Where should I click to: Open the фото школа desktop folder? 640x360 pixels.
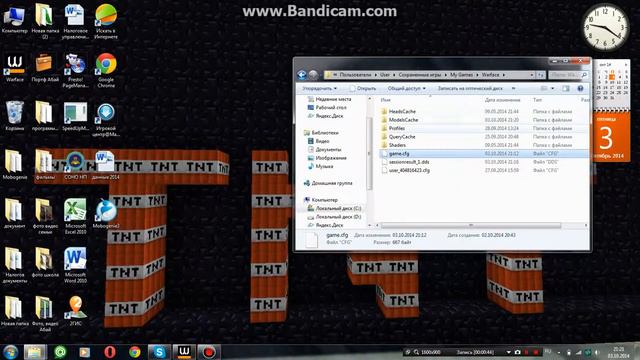(x=45, y=263)
